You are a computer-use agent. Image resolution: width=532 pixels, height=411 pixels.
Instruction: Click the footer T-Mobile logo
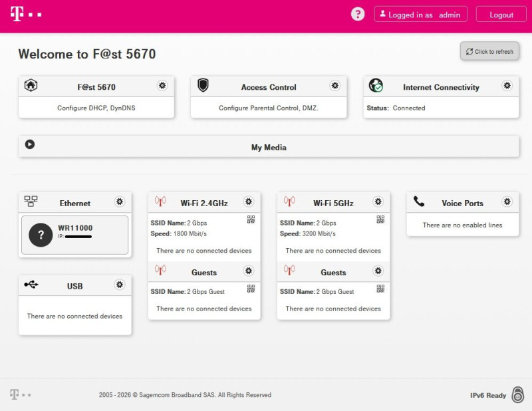21,394
